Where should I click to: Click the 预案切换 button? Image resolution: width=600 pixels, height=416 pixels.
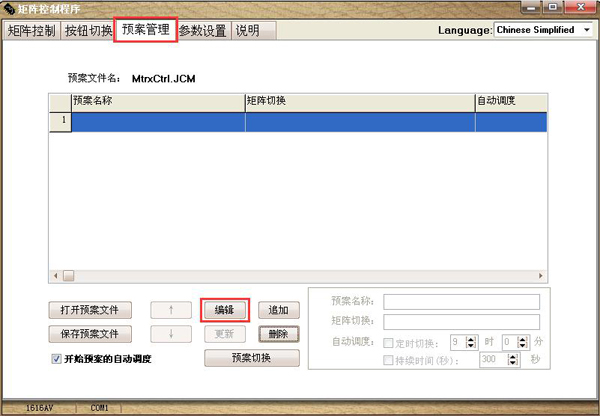coord(252,358)
